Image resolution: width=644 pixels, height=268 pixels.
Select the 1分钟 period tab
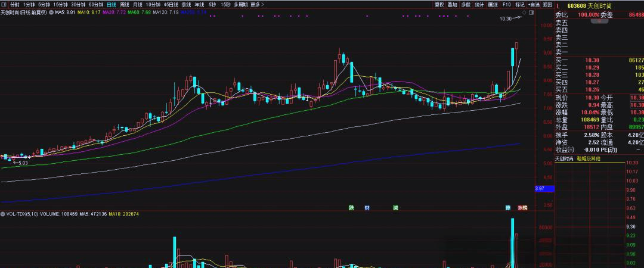(x=29, y=5)
